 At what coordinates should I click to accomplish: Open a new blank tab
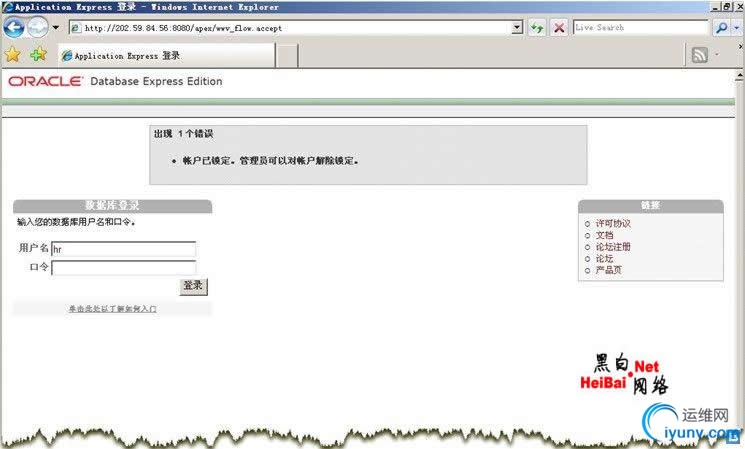coord(287,56)
